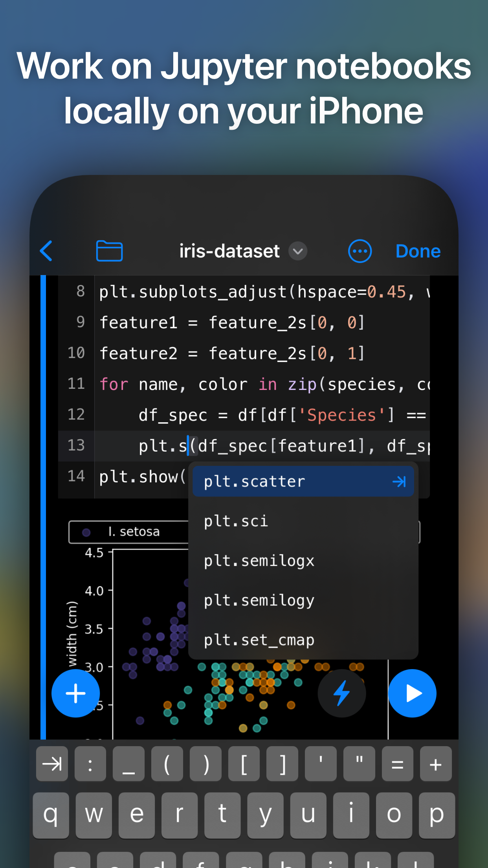Tap the t key
This screenshot has height=868, width=488.
[x=222, y=815]
